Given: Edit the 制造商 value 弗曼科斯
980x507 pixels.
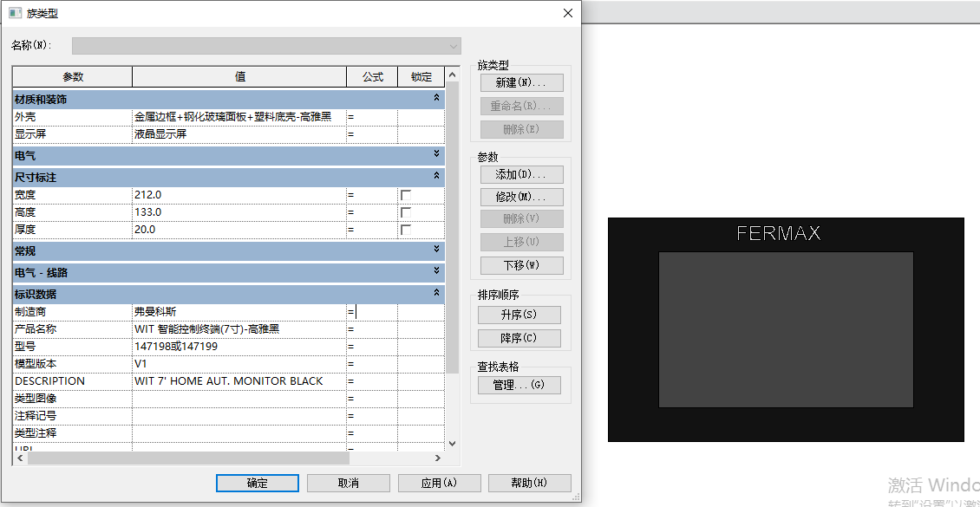Looking at the screenshot, I should pyautogui.click(x=239, y=311).
